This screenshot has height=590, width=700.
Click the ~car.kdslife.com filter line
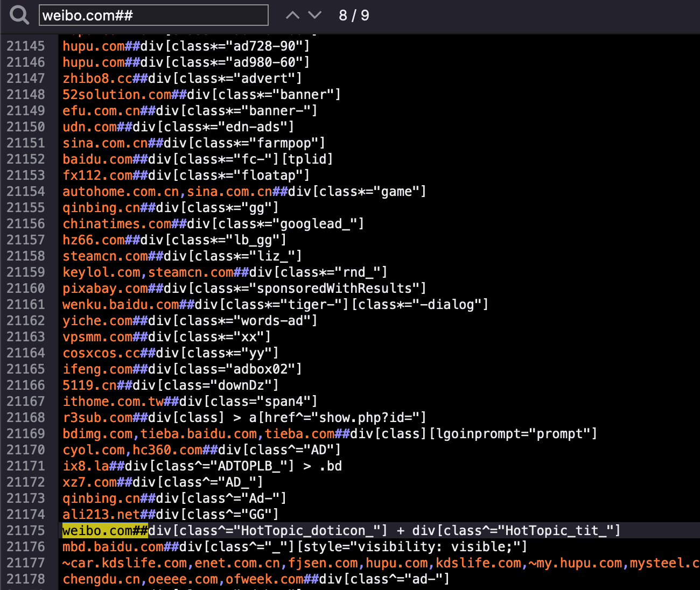point(381,563)
